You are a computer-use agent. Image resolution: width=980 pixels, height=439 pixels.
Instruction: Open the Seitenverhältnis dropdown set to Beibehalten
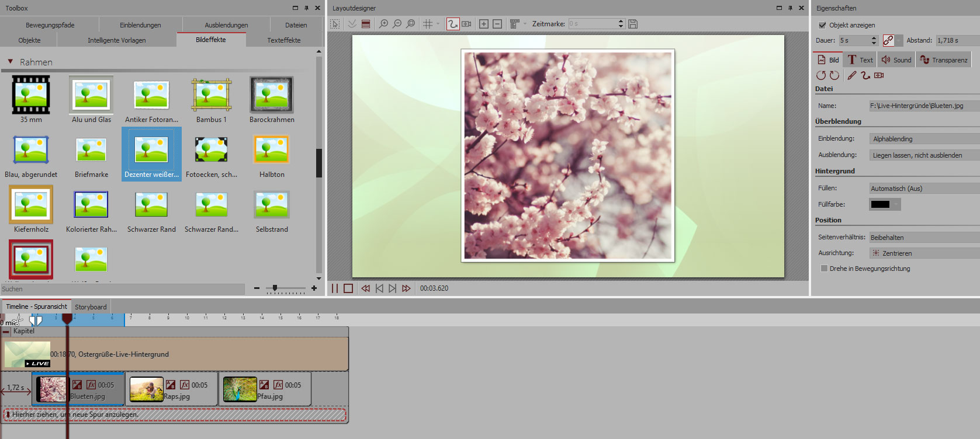pyautogui.click(x=923, y=238)
